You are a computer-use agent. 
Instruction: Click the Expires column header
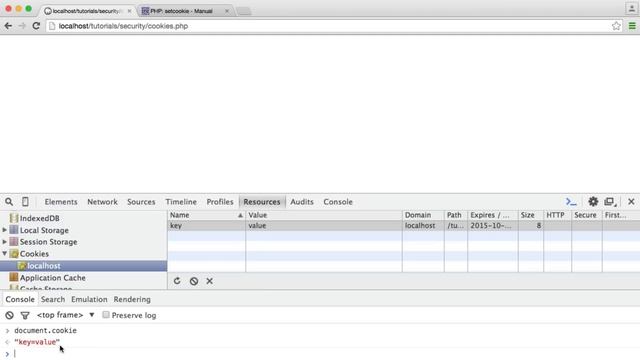click(493, 215)
